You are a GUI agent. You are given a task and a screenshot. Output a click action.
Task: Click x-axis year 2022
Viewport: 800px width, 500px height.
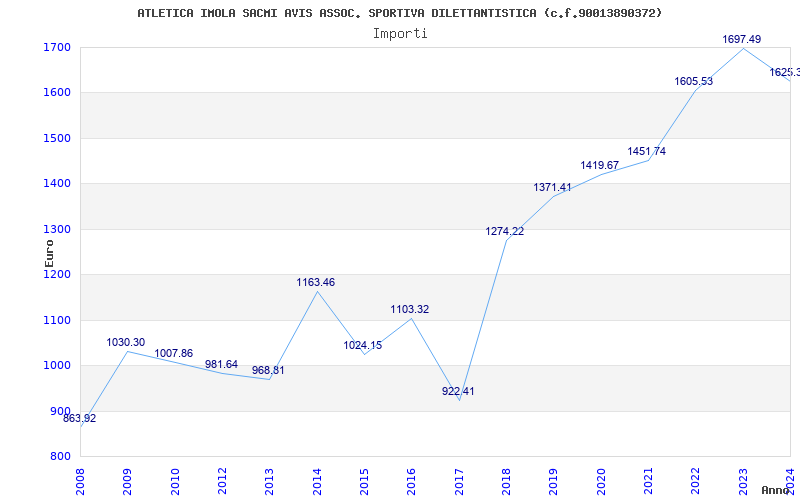(x=696, y=482)
